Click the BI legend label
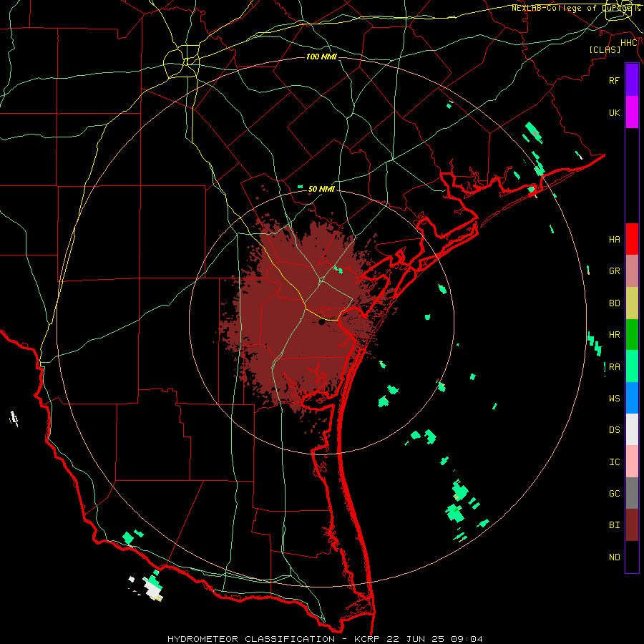This screenshot has width=644, height=644. click(614, 525)
